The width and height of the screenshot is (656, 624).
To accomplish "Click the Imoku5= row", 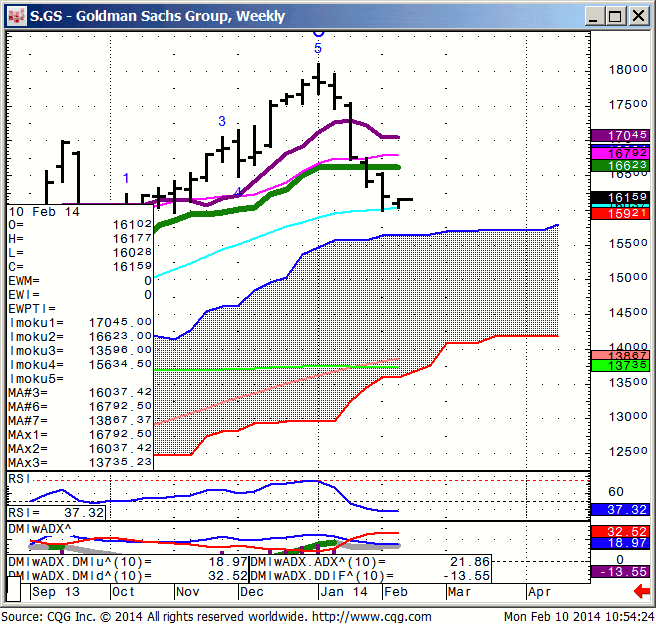I will (80, 378).
